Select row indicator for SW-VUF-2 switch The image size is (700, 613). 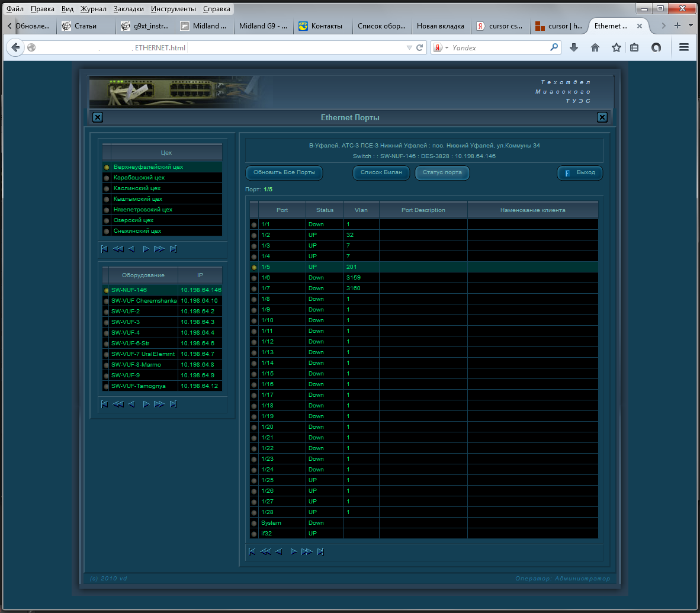(107, 312)
